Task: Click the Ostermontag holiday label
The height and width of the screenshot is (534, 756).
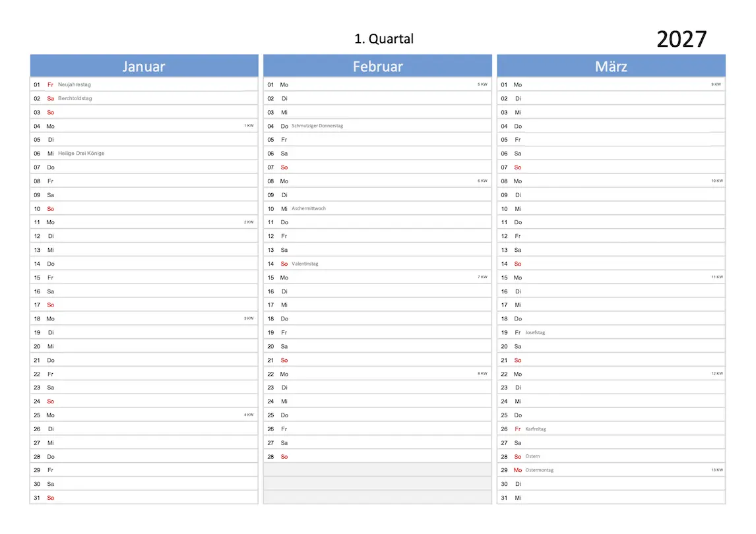Action: click(540, 470)
